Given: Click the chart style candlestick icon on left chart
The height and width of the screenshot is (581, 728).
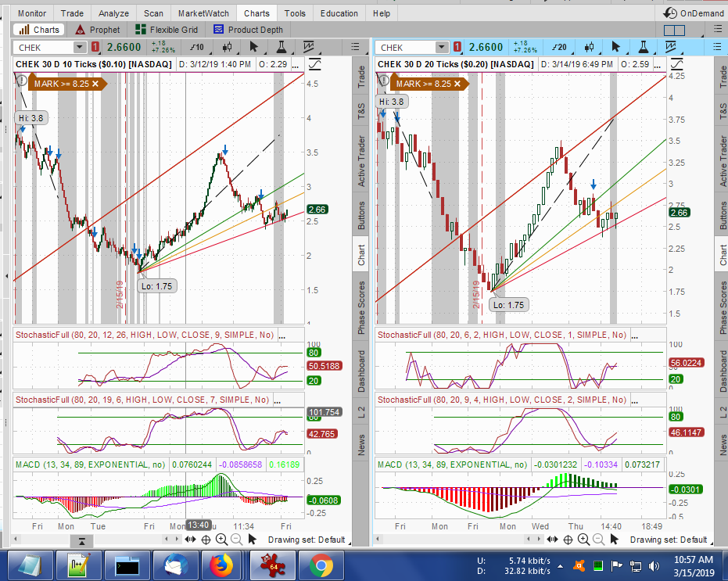Looking at the screenshot, I should click(x=227, y=48).
